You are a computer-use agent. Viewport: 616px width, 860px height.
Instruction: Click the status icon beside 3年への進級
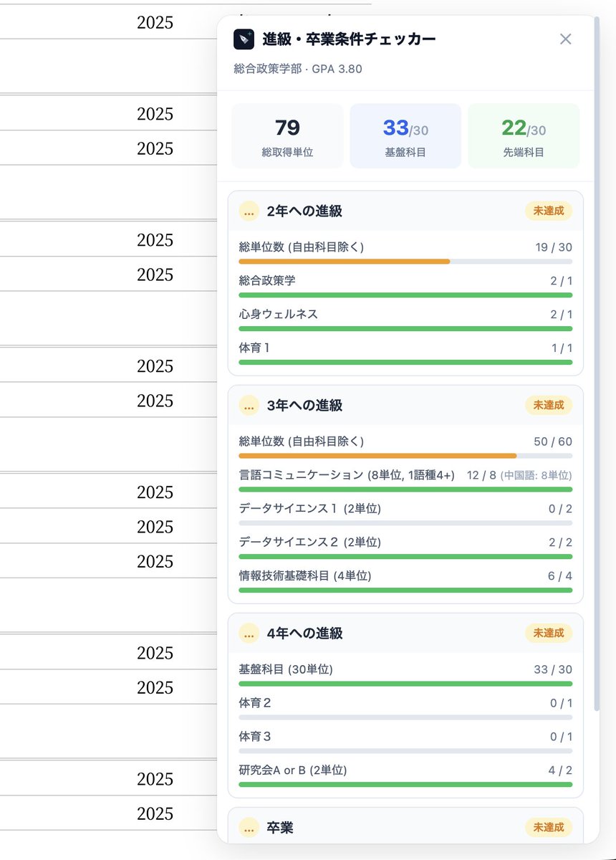point(249,406)
